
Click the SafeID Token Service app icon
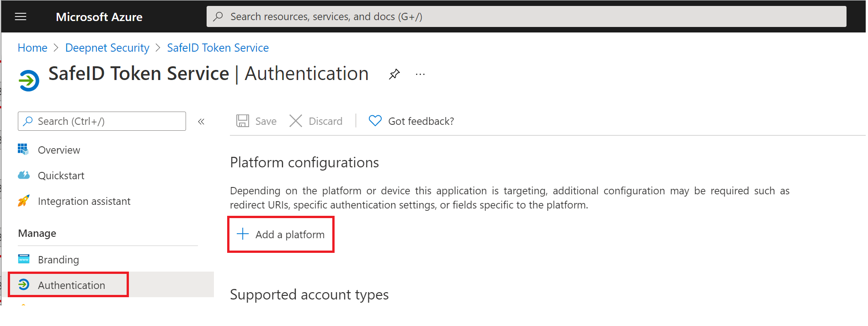(29, 80)
